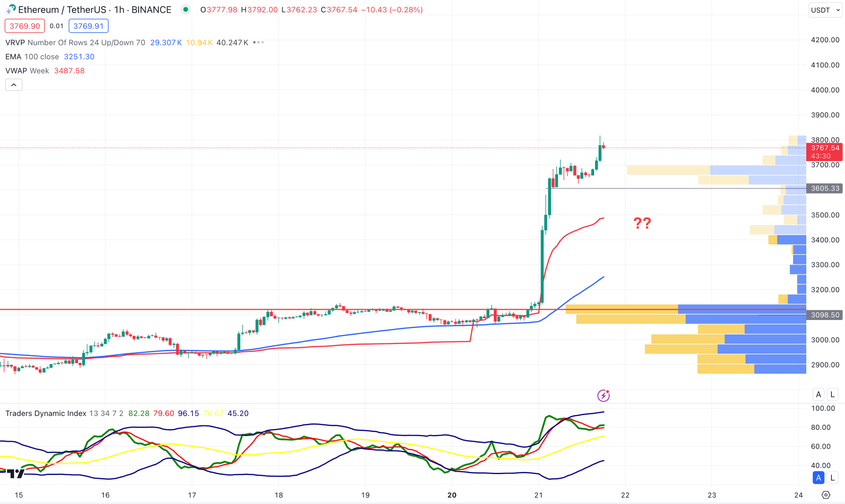Image resolution: width=845 pixels, height=504 pixels.
Task: Click the 4000.00 price axis label
Action: (x=825, y=90)
